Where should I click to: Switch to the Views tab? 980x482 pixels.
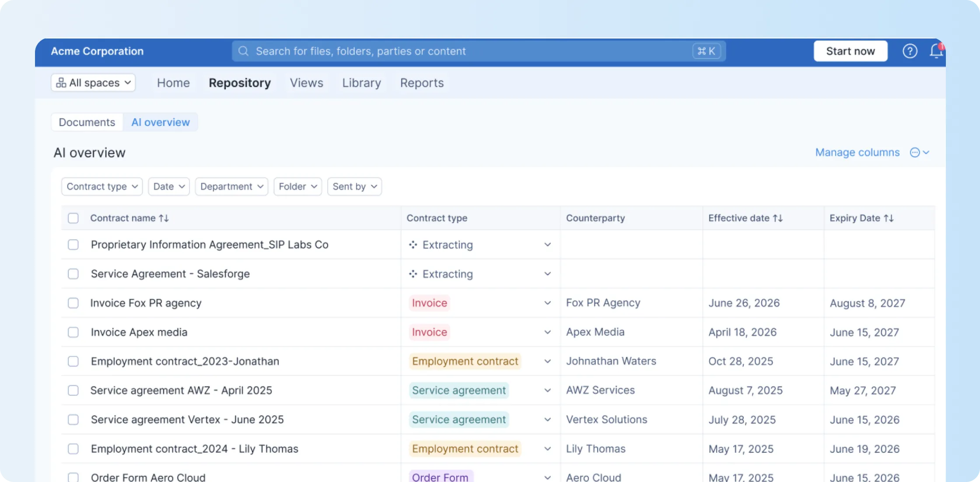click(x=306, y=83)
